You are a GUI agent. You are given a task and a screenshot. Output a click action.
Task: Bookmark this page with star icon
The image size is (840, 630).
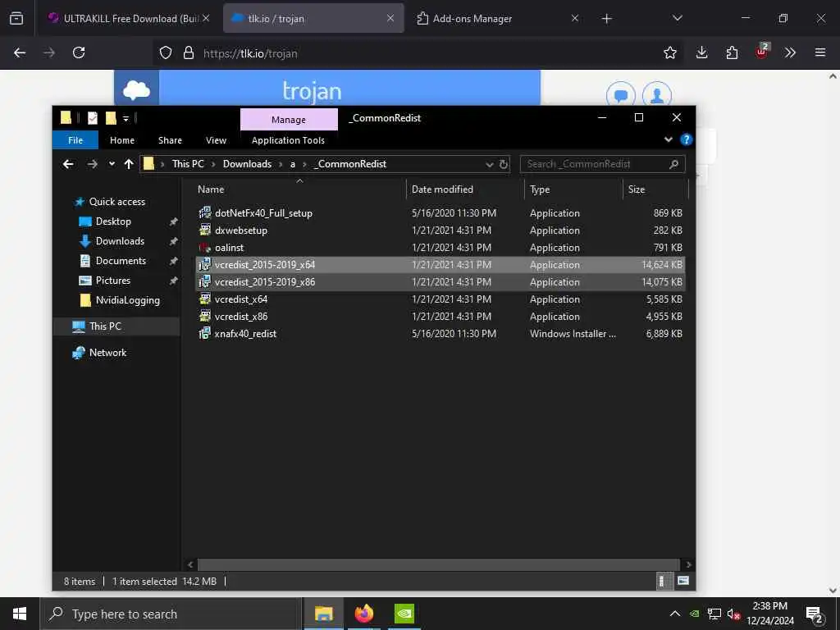(669, 52)
